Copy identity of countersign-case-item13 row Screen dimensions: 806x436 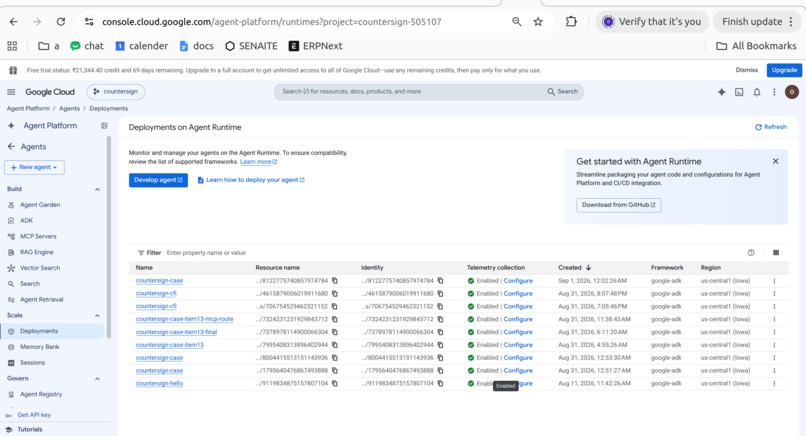(x=441, y=345)
